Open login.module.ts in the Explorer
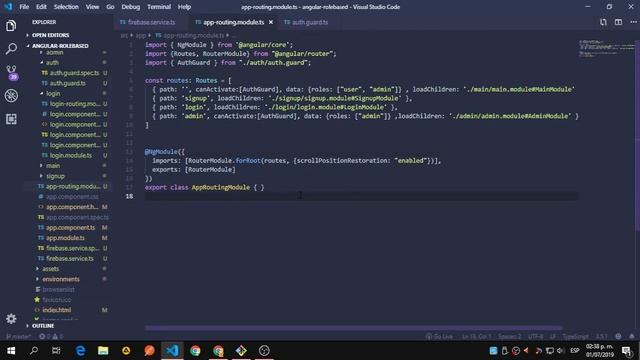 click(71, 156)
